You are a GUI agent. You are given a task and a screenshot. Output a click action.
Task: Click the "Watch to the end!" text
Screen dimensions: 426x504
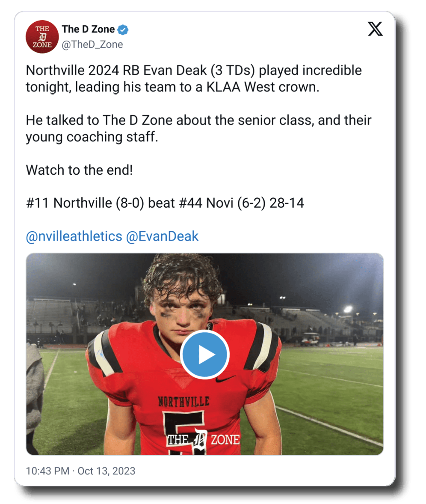79,170
